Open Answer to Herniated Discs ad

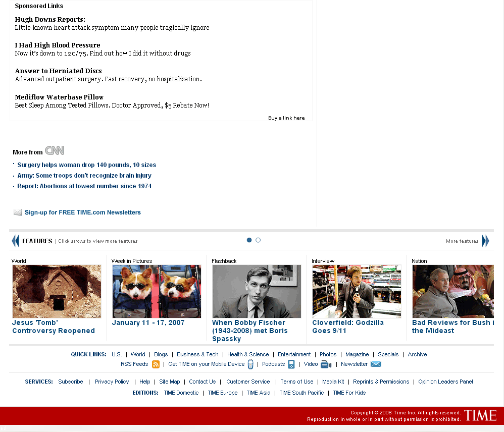pyautogui.click(x=58, y=71)
